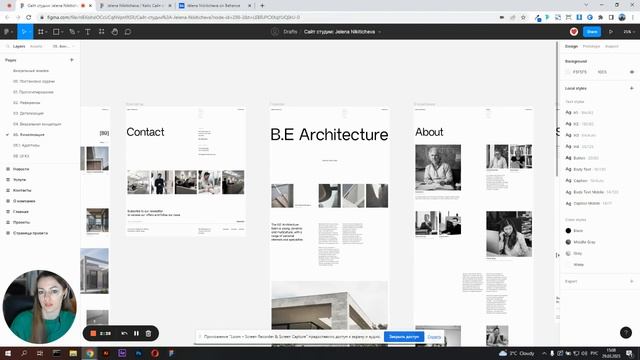Select the Новости frame layer
The width and height of the screenshot is (640, 360).
21,169
